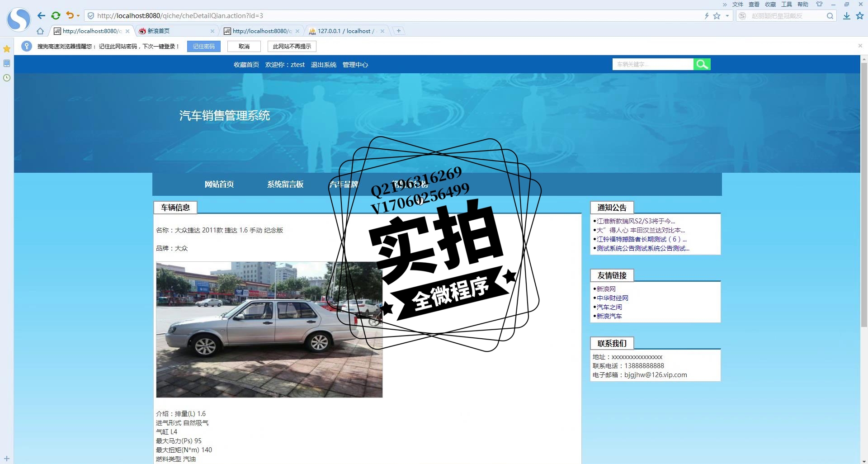Close the 新浪首页 tab

(212, 31)
